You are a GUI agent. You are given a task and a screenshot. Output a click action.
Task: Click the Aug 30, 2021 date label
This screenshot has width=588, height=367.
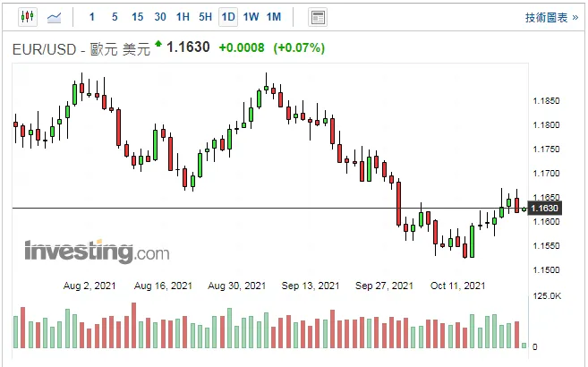click(x=236, y=286)
